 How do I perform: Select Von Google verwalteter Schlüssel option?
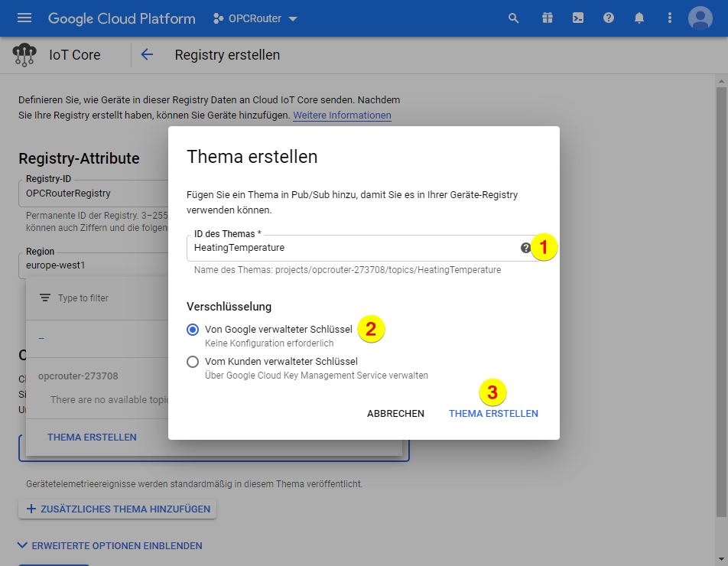pos(193,330)
